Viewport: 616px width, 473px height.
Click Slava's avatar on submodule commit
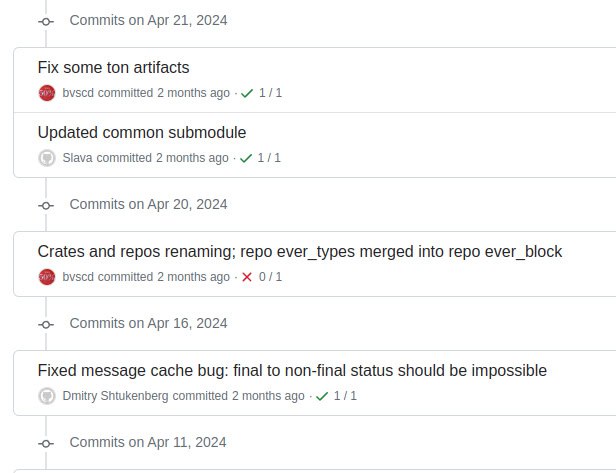pos(46,158)
